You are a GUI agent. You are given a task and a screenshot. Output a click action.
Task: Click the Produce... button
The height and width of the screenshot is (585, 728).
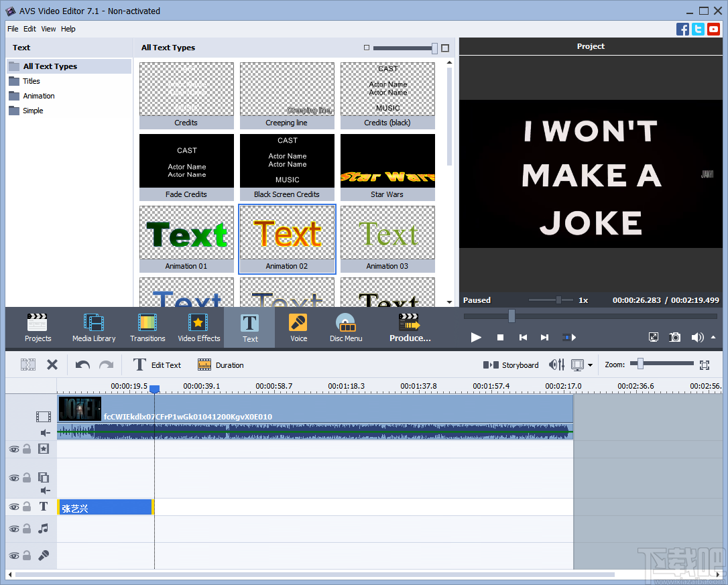(410, 328)
